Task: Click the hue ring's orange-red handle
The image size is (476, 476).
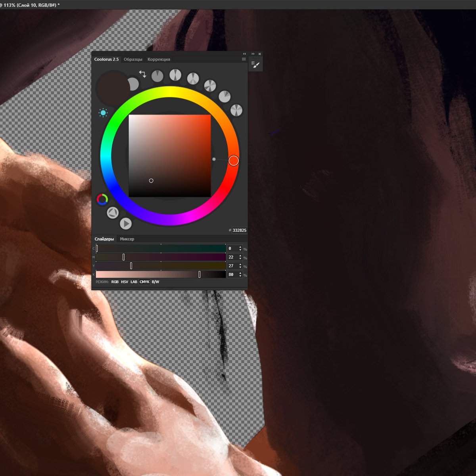Action: 234,161
